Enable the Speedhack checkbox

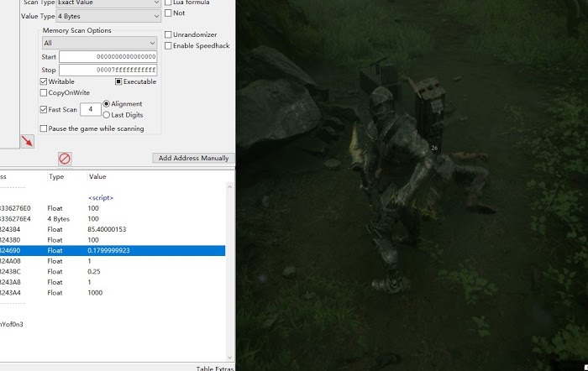[168, 45]
